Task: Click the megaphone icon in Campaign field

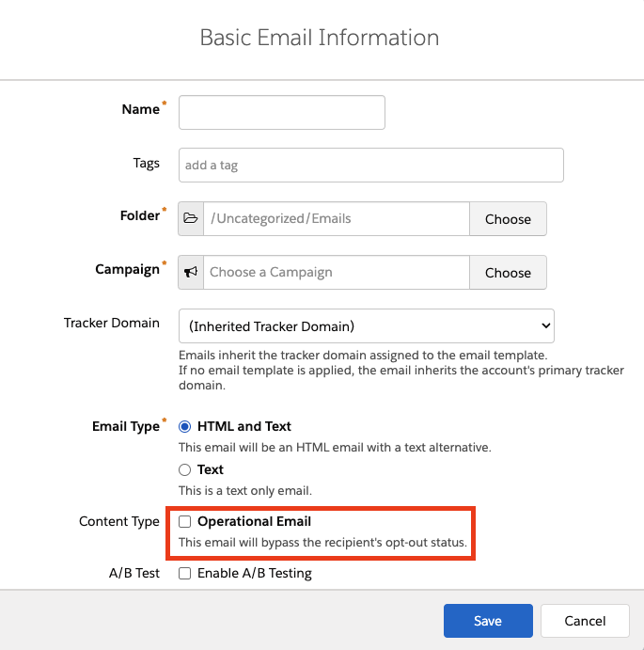Action: pos(191,272)
